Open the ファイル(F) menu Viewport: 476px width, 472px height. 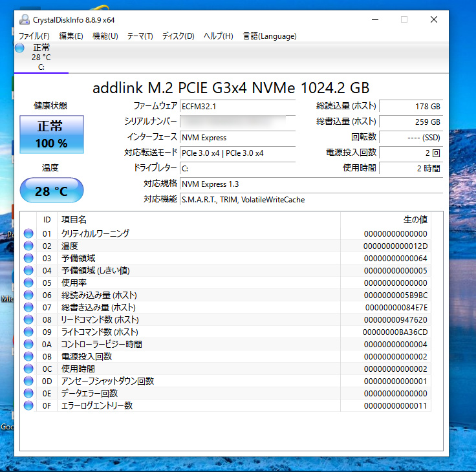[x=34, y=36]
